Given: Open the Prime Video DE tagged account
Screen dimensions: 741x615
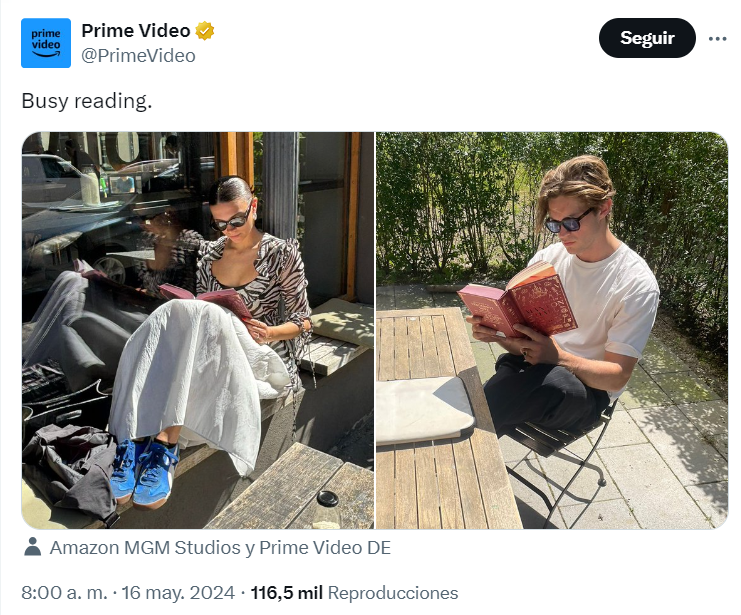Looking at the screenshot, I should [325, 547].
